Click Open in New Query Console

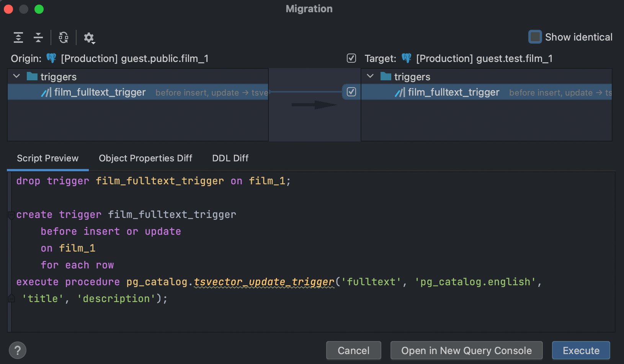coord(466,350)
